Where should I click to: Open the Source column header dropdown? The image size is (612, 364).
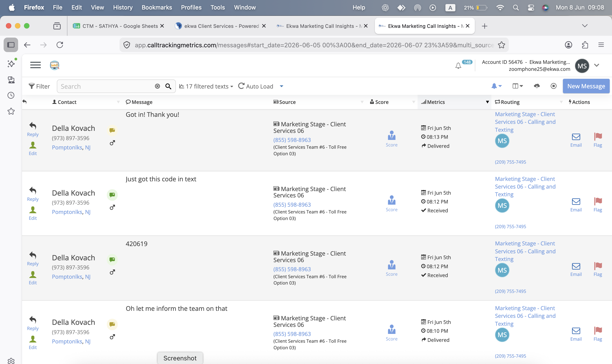pos(362,102)
